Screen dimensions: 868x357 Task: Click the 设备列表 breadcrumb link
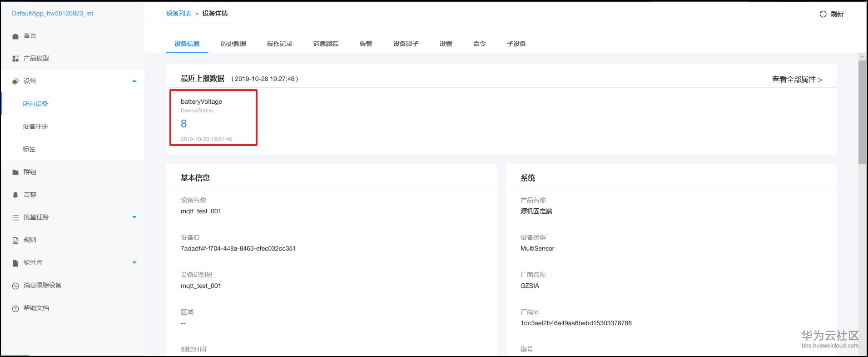click(179, 13)
